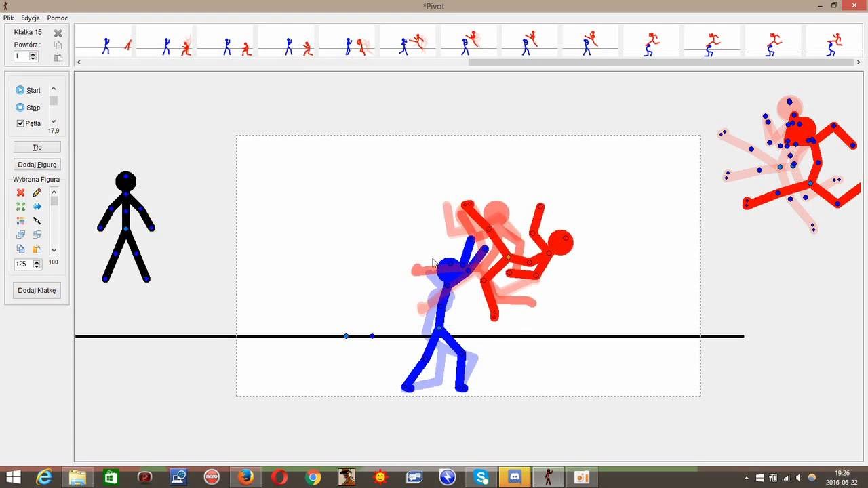Screen dimensions: 868x488
Task: Open Skype from the taskbar
Action: pos(481,477)
